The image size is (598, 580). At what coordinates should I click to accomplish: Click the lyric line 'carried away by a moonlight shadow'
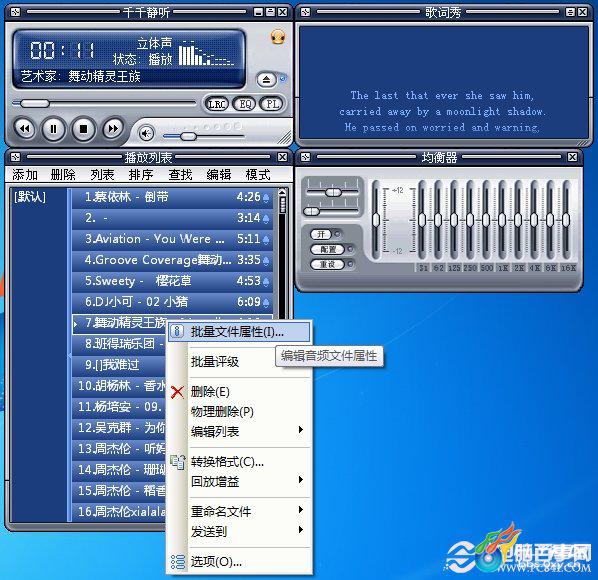pos(442,111)
